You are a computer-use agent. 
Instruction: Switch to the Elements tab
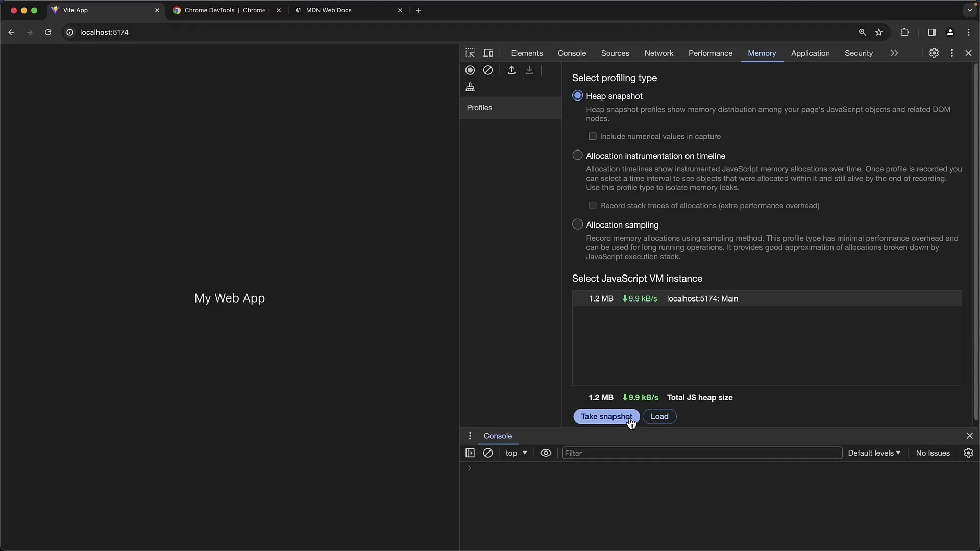(x=527, y=53)
